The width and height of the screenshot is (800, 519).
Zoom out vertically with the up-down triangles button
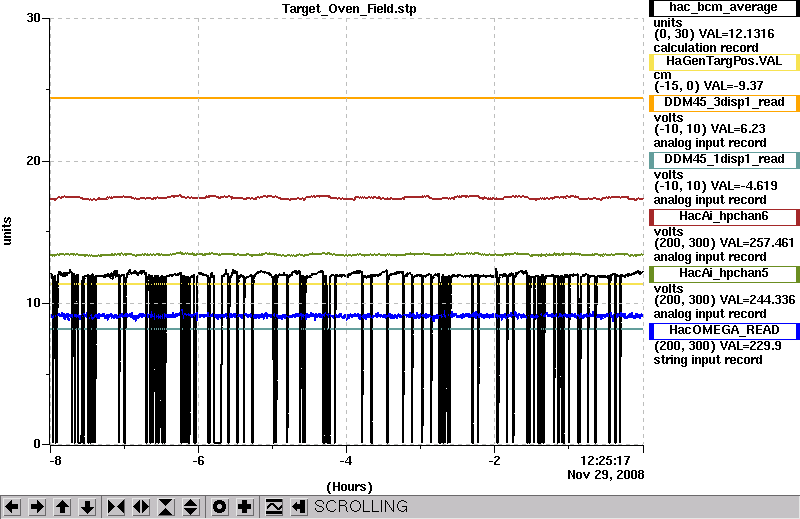[x=191, y=507]
